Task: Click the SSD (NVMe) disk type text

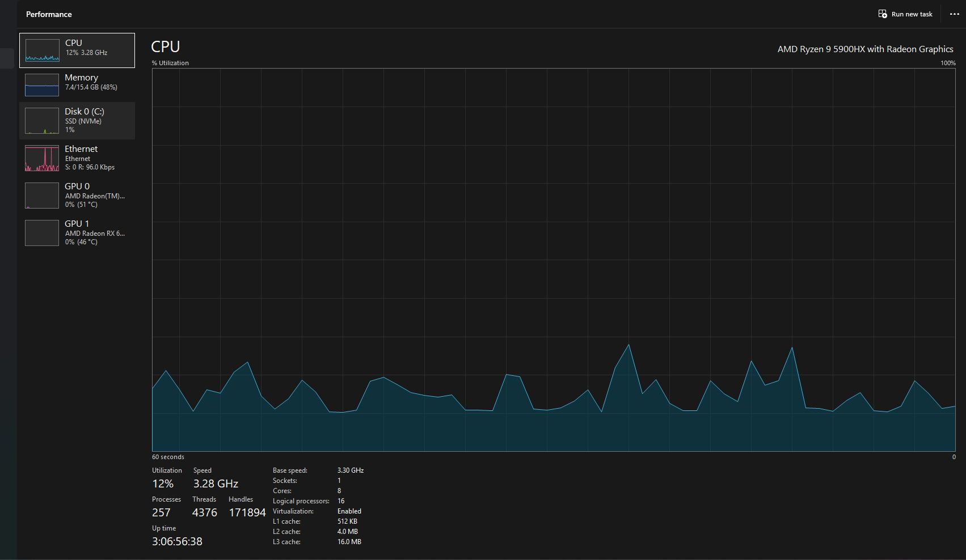Action: point(83,121)
